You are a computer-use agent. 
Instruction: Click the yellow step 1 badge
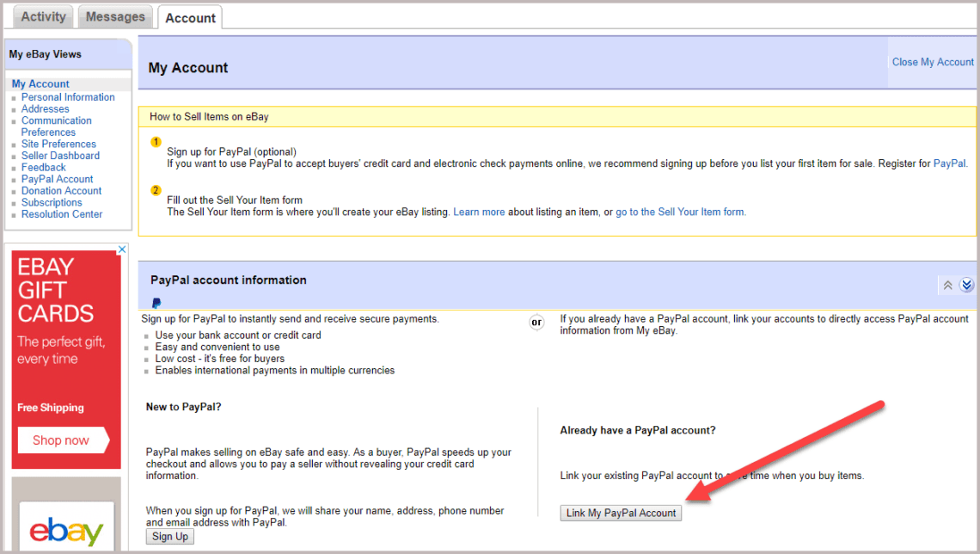(x=156, y=142)
